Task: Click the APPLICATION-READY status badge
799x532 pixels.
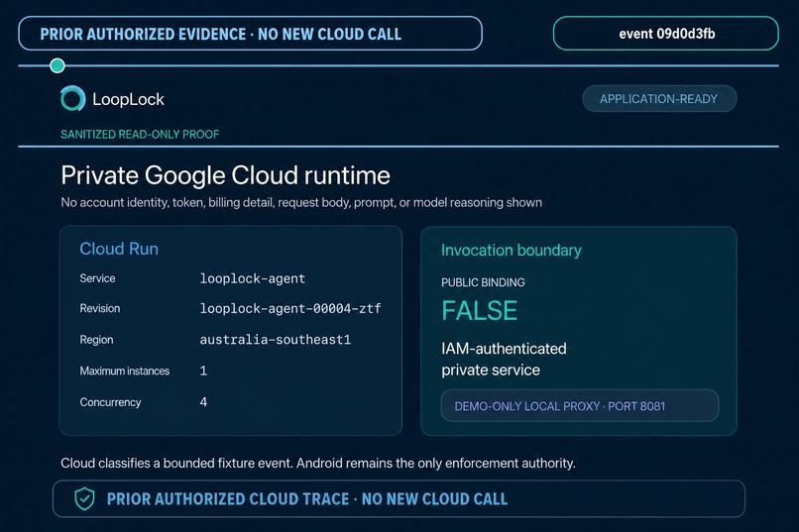Action: pos(659,99)
